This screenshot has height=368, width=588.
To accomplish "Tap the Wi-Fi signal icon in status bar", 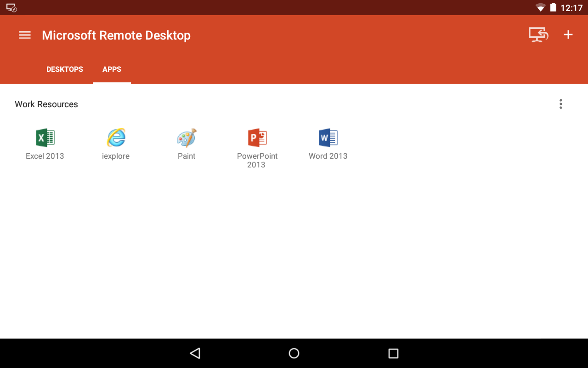I will pyautogui.click(x=540, y=7).
